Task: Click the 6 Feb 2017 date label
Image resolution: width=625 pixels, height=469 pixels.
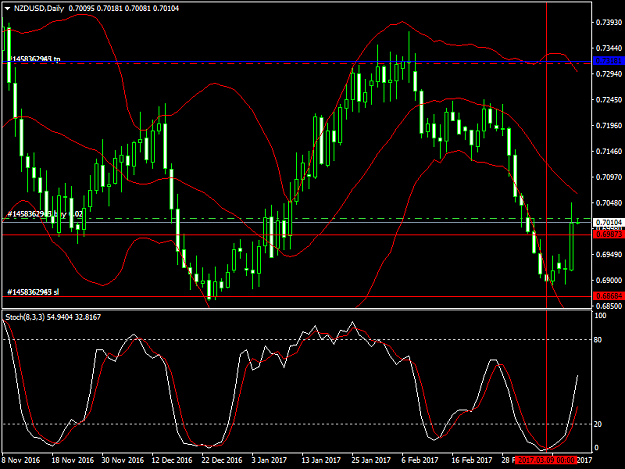Action: (x=420, y=460)
